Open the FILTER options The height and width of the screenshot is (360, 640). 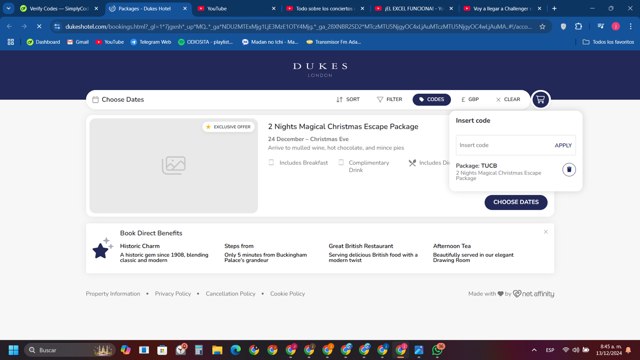390,100
